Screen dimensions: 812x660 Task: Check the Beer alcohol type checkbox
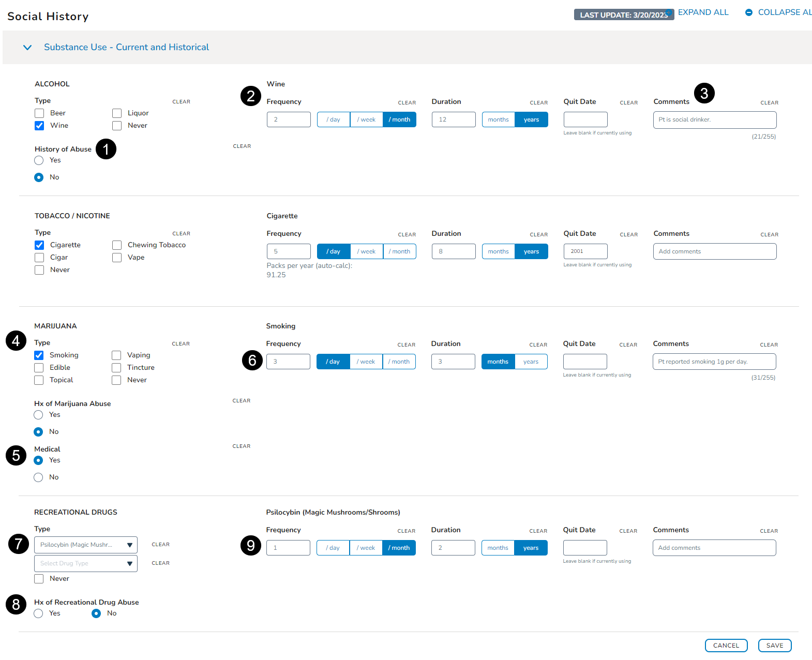click(x=39, y=113)
